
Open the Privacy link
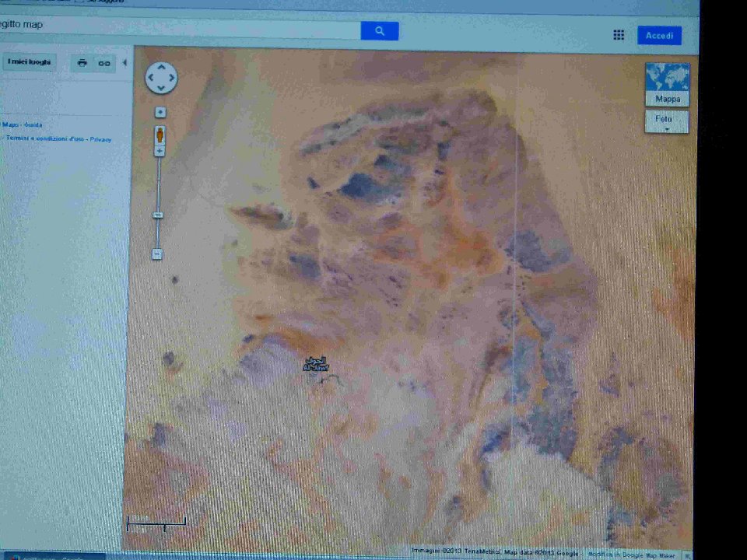(x=100, y=139)
